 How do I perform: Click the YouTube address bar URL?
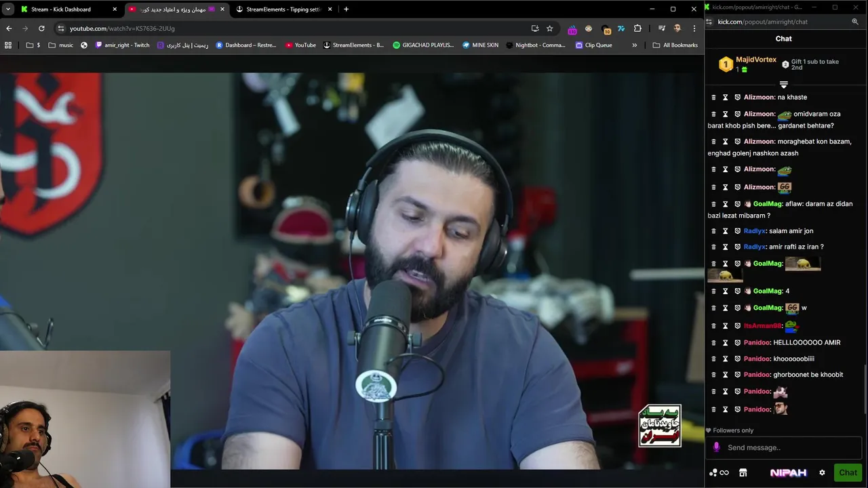tap(122, 28)
